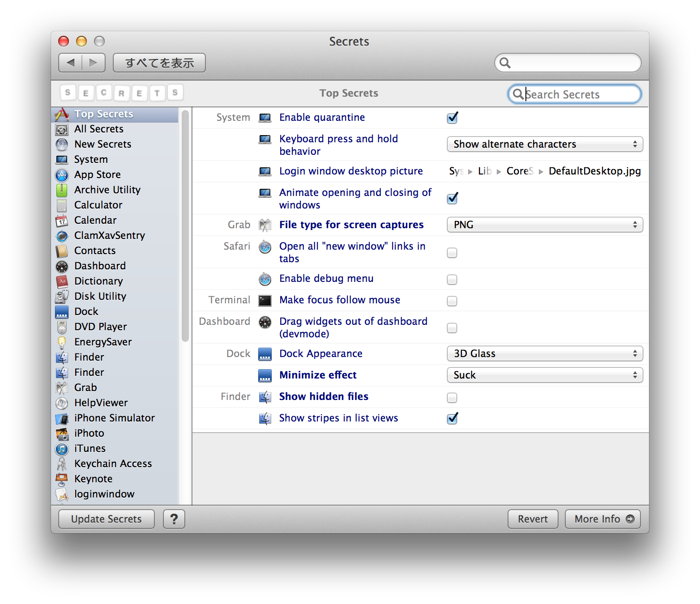Select the Top Secrets star icon
Viewport: 700px width, 604px height.
point(62,114)
